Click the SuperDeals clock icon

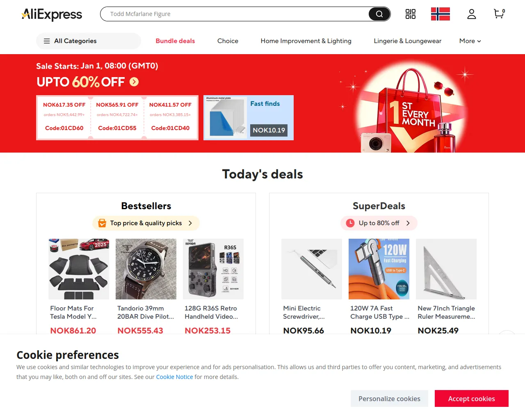(x=350, y=223)
